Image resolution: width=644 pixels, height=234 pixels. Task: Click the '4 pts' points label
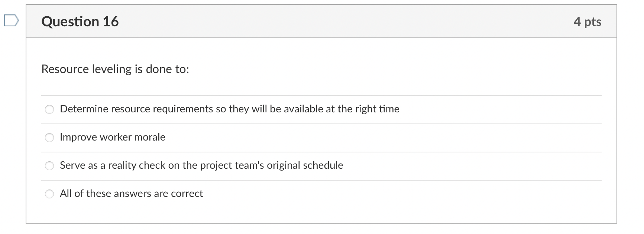pos(587,22)
